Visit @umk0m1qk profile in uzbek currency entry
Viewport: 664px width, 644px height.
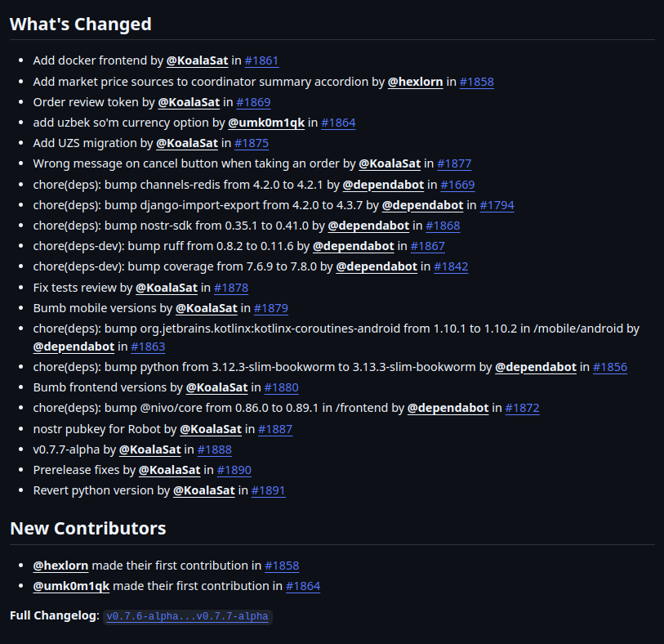click(266, 123)
